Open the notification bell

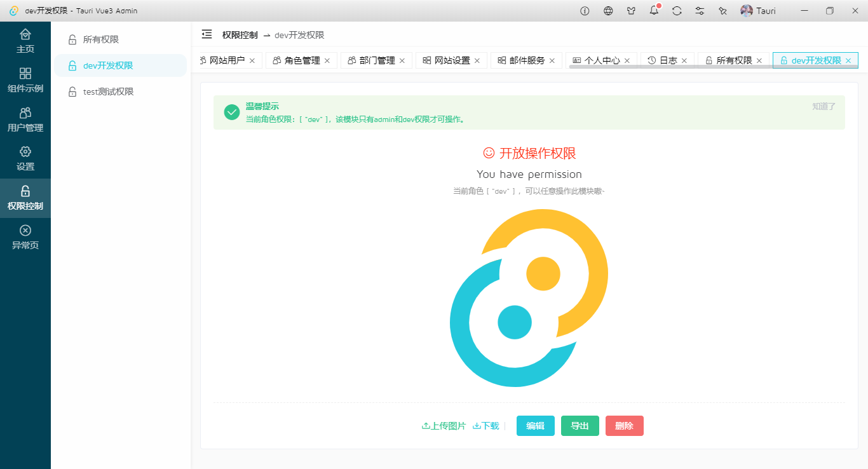point(654,11)
